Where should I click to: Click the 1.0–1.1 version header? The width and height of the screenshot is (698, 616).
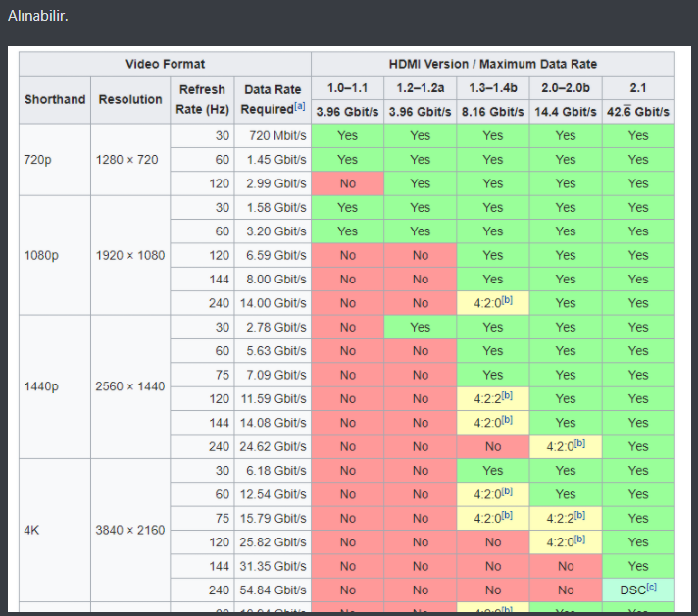pos(347,87)
